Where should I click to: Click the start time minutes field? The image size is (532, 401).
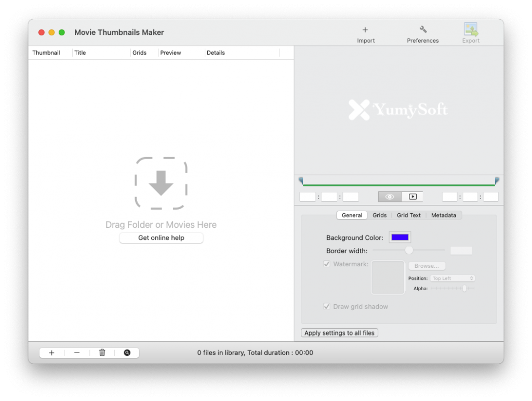point(329,197)
